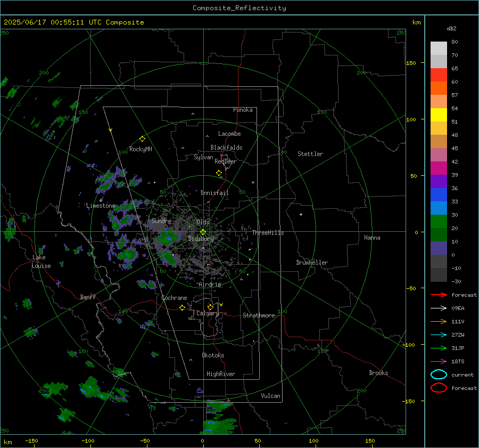The height and width of the screenshot is (448, 479).
Task: Click the Banff label
Action: [x=88, y=297]
